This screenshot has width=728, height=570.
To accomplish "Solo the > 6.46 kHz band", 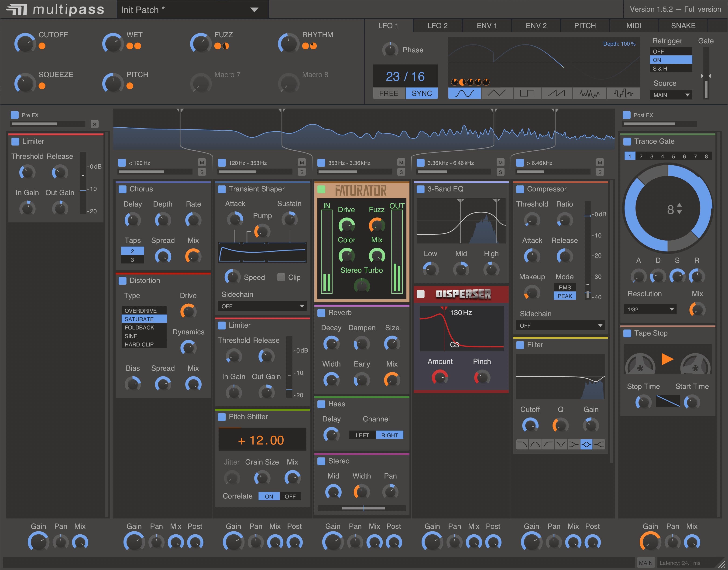I will pos(600,172).
